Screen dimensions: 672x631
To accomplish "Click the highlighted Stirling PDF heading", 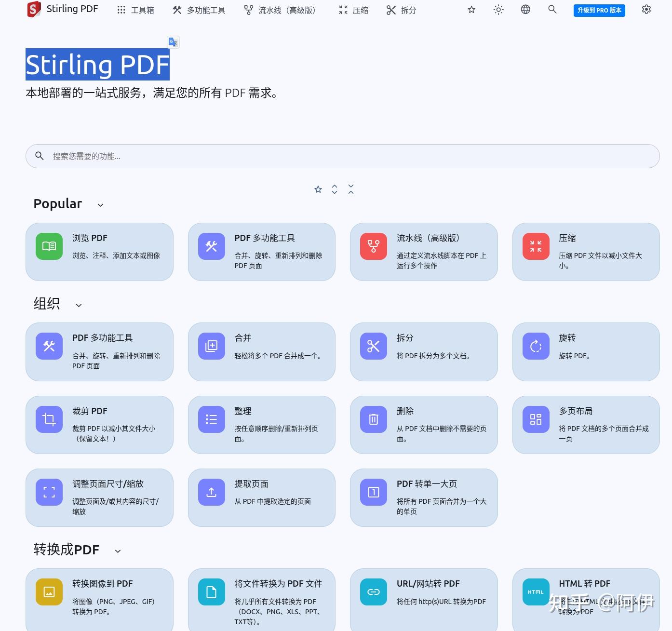I will coord(97,65).
